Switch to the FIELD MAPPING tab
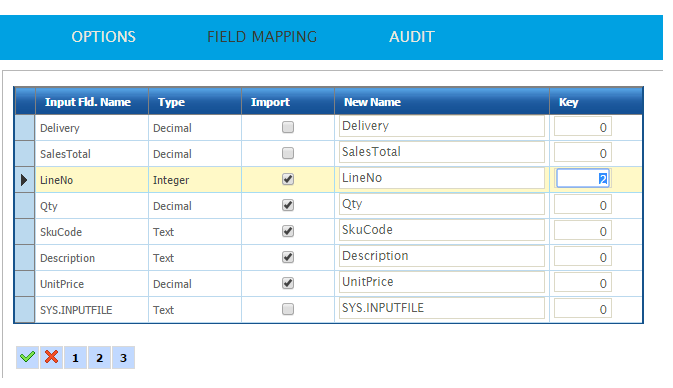 tap(262, 37)
